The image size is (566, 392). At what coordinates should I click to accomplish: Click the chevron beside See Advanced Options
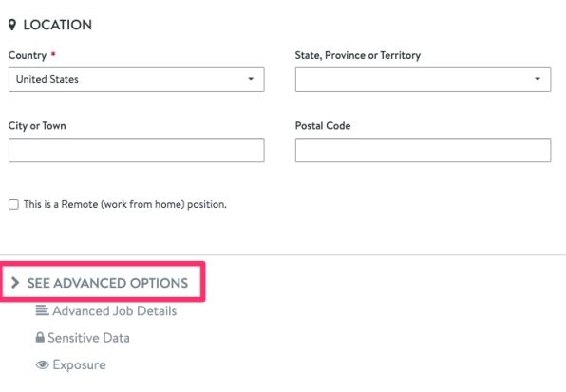coord(15,282)
